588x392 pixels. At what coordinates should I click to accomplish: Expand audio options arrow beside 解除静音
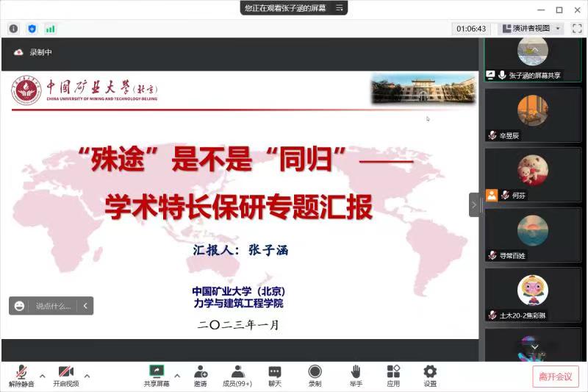[43, 376]
